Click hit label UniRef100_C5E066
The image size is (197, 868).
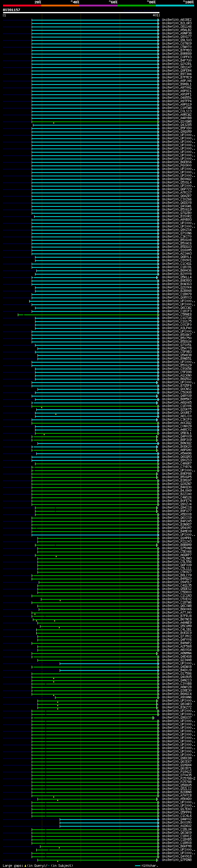[x=176, y=551]
